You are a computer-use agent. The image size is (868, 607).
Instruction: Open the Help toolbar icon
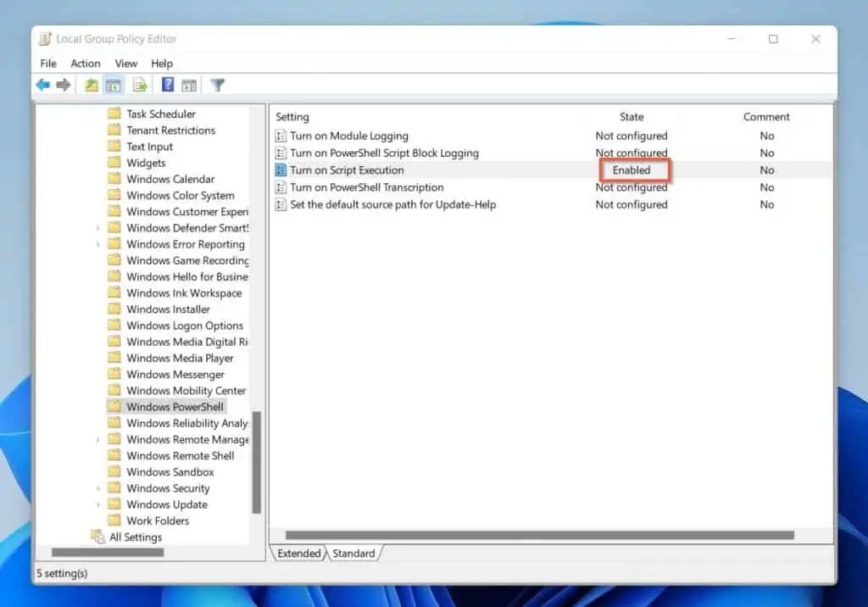[168, 85]
